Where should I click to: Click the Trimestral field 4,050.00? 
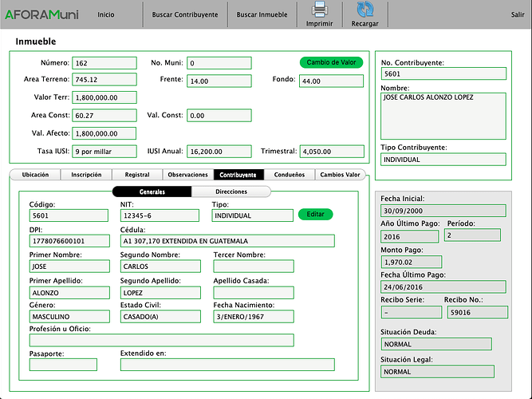click(332, 152)
